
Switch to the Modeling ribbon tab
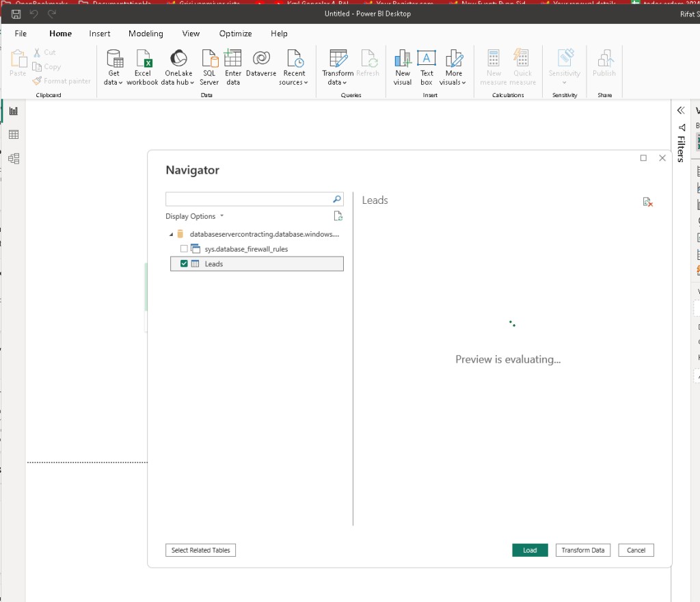[146, 34]
